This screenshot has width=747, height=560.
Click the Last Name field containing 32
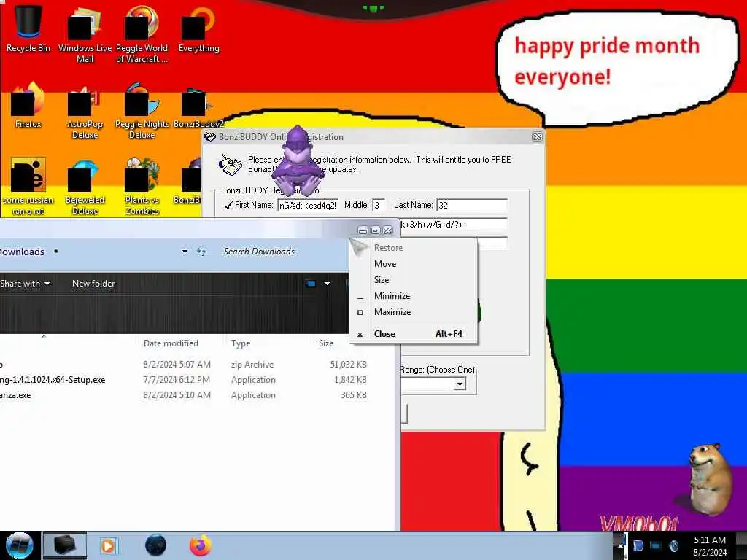tap(472, 205)
